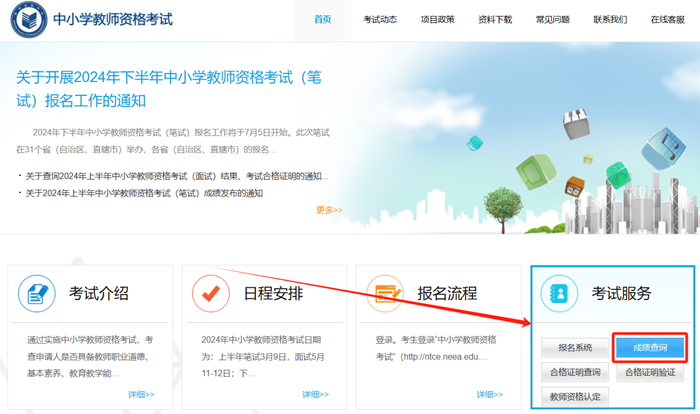Open 项目政策 in navigation bar

tap(438, 20)
